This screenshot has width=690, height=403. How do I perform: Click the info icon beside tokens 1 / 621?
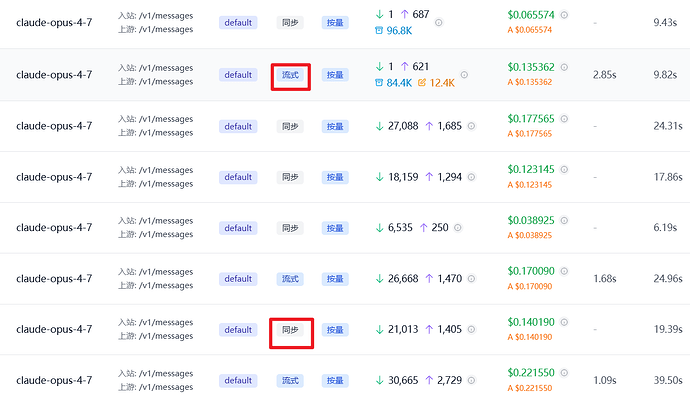pos(464,75)
